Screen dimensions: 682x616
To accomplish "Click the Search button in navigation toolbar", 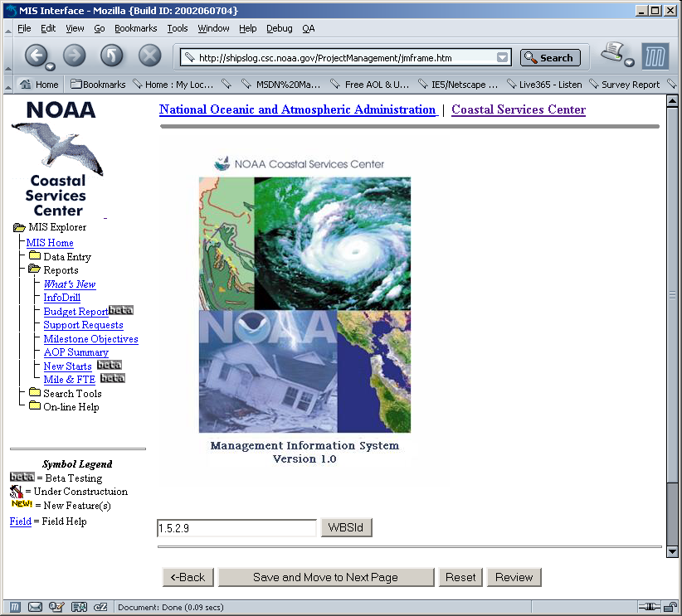I will [x=550, y=57].
